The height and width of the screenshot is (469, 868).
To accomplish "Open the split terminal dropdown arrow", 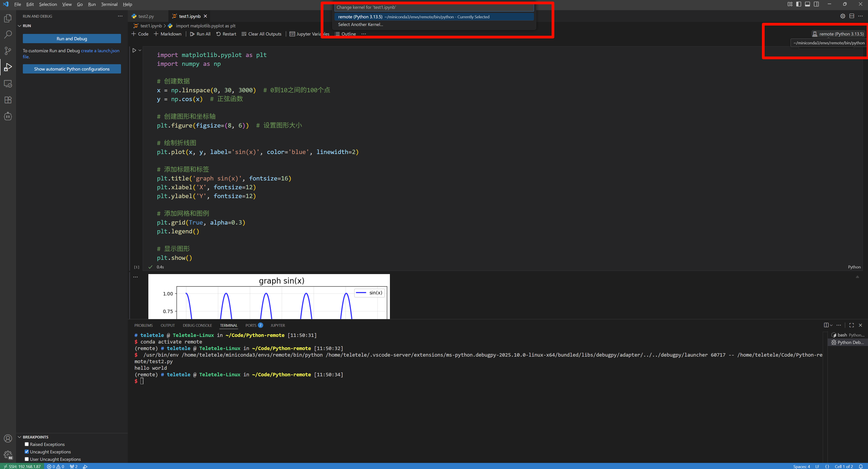I will pyautogui.click(x=831, y=325).
